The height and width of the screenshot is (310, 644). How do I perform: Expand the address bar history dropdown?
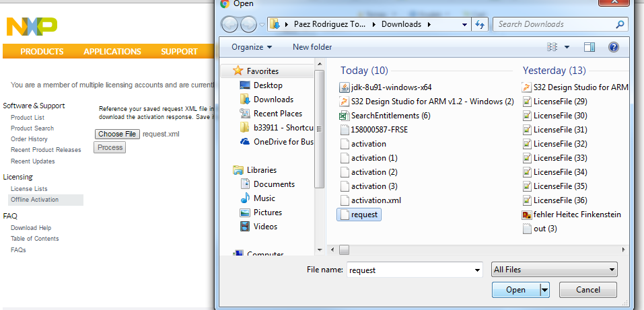464,24
